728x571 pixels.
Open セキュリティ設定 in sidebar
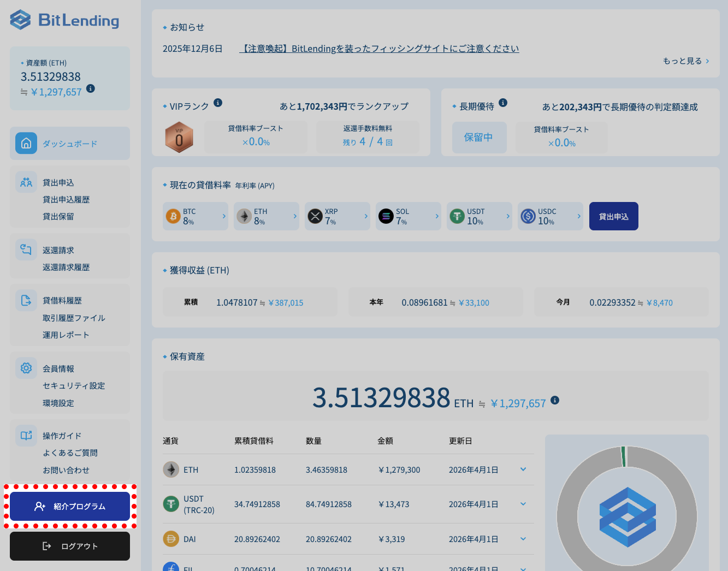[74, 385]
